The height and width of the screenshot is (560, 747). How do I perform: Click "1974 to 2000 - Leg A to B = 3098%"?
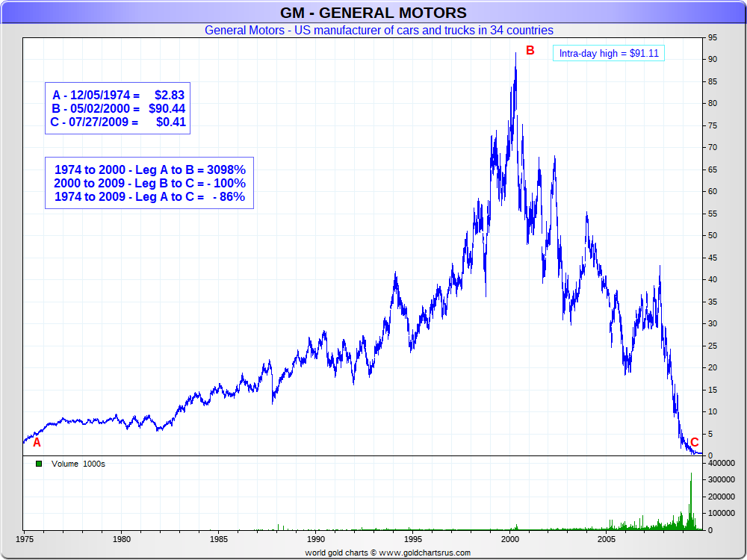(150, 169)
